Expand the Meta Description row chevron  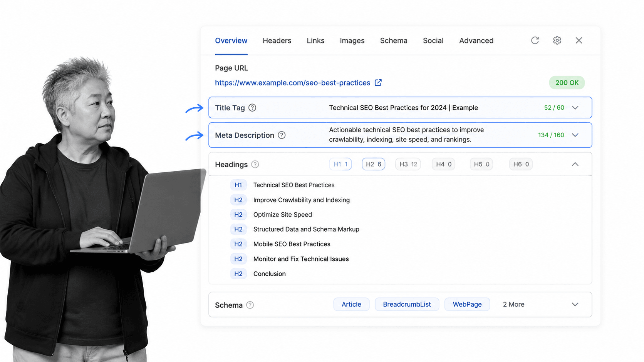coord(575,135)
